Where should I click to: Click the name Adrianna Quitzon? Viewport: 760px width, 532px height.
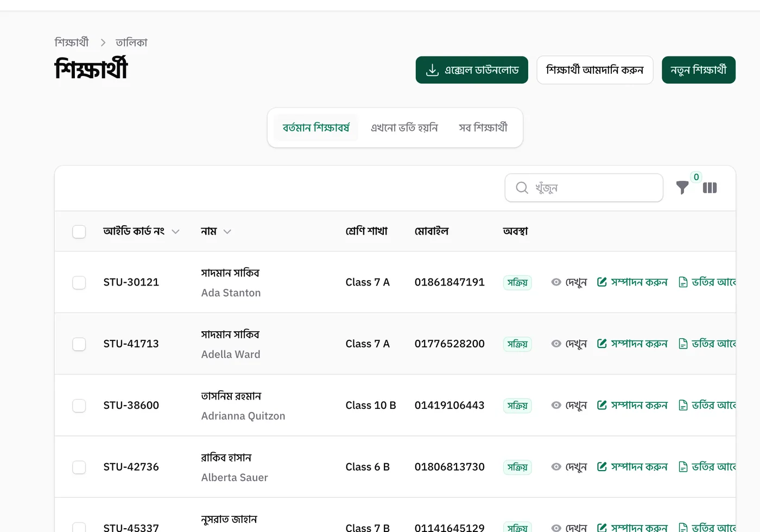(x=243, y=416)
